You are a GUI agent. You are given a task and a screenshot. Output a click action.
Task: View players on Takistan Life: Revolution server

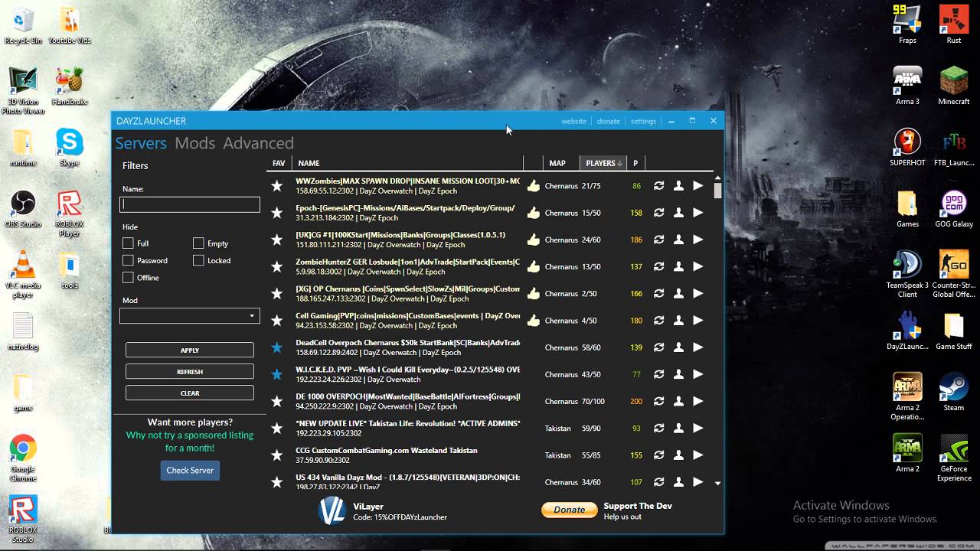point(678,428)
